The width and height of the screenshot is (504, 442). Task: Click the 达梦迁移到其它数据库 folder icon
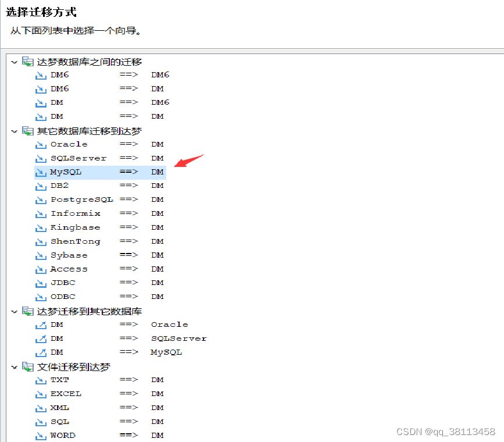point(28,311)
